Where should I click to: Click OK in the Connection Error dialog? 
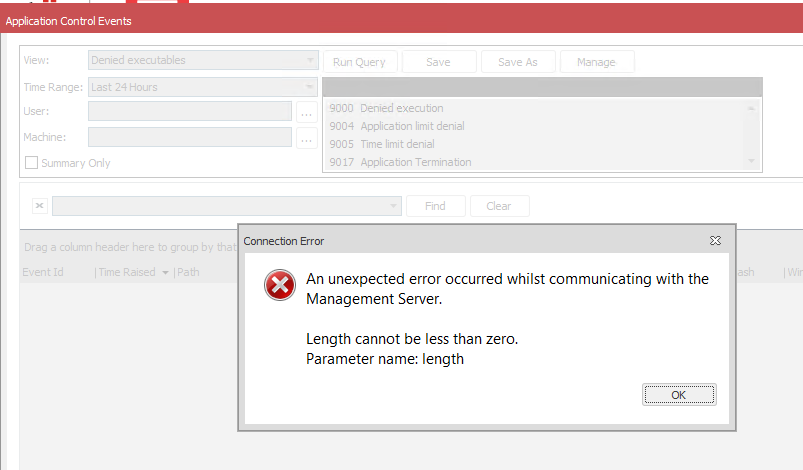tap(678, 395)
